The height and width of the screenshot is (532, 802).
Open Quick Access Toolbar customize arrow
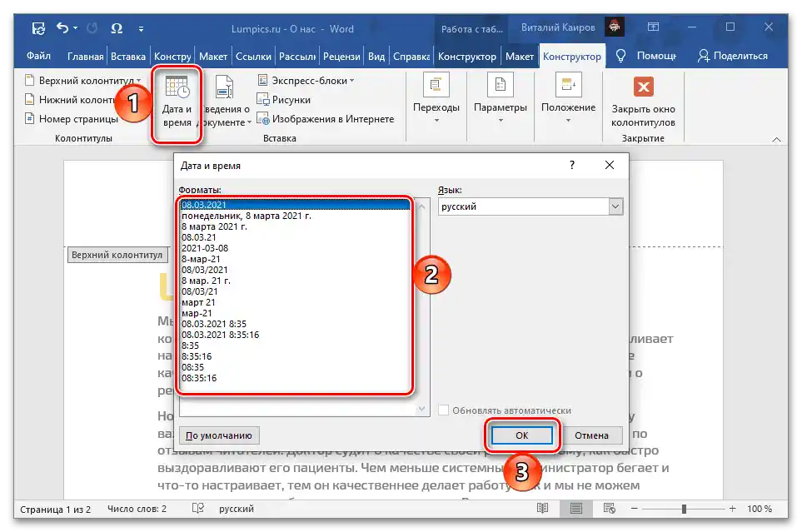tap(141, 29)
